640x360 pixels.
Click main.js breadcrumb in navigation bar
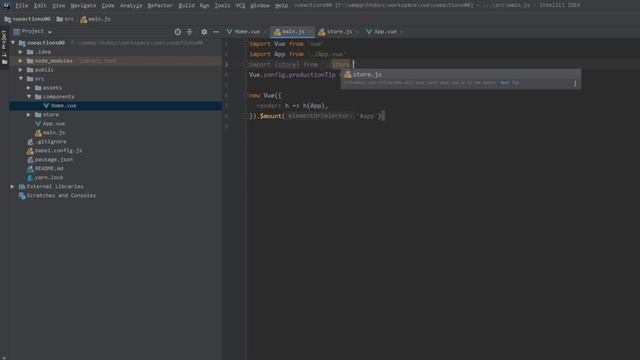[95, 19]
